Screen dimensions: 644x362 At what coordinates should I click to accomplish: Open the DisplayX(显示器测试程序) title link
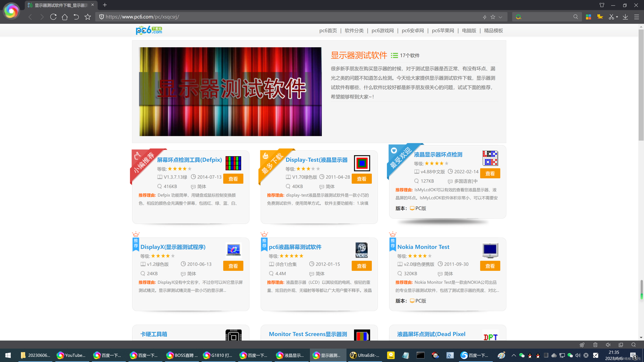pos(173,247)
